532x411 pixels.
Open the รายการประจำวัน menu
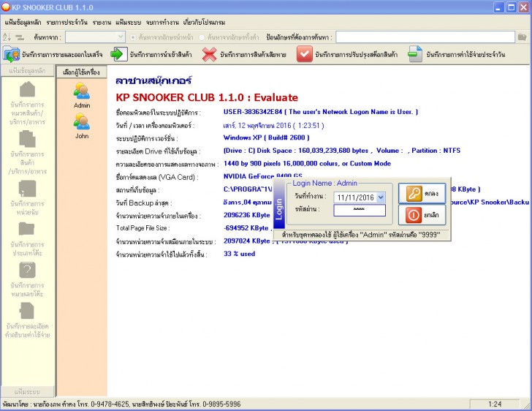[66, 23]
